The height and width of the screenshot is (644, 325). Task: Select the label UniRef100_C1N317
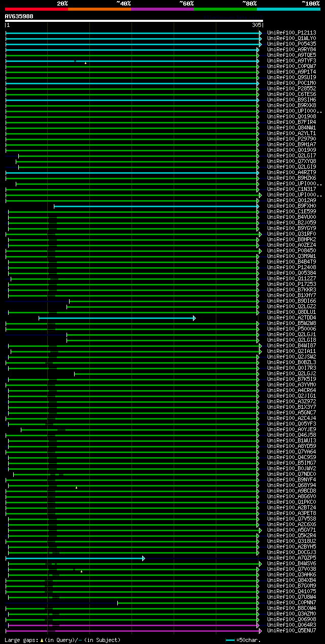[x=291, y=189]
